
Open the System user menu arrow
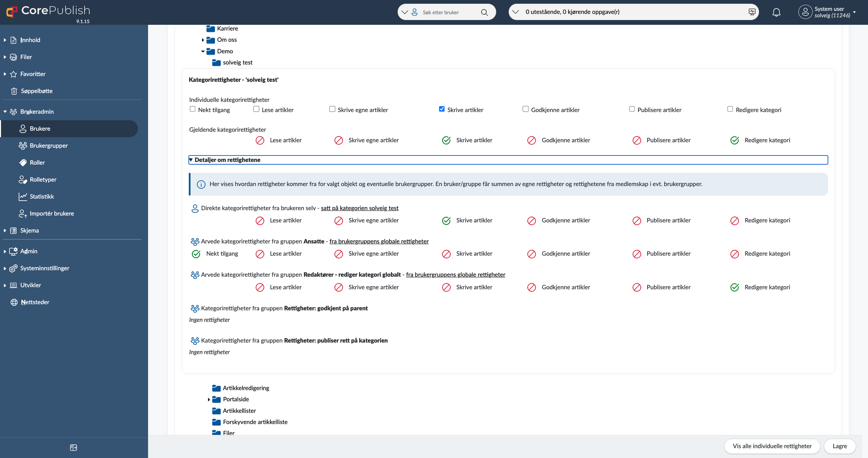tap(854, 12)
